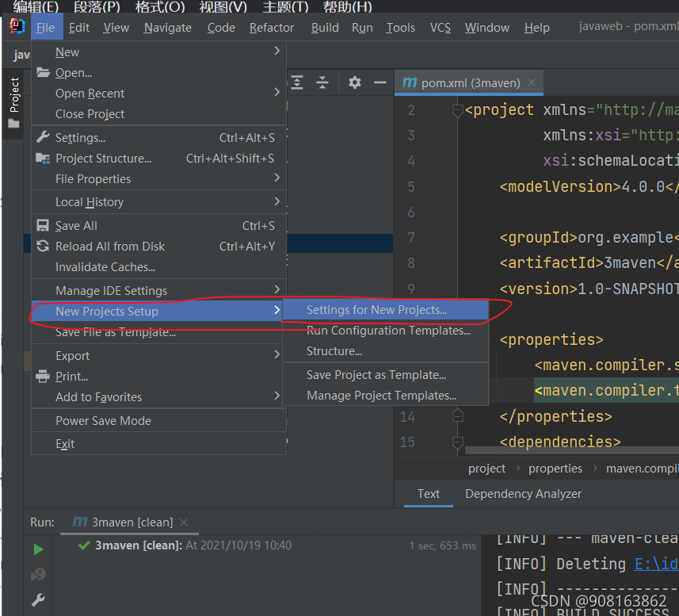Image resolution: width=679 pixels, height=616 pixels.
Task: Click the Save All floppy disk icon
Action: (x=43, y=225)
